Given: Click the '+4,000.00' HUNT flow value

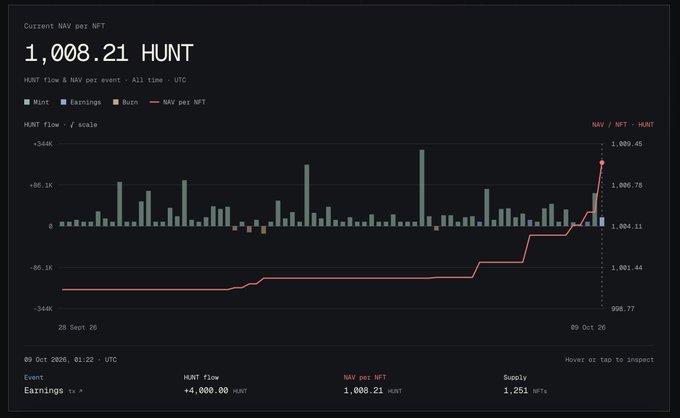Looking at the screenshot, I should pos(206,390).
